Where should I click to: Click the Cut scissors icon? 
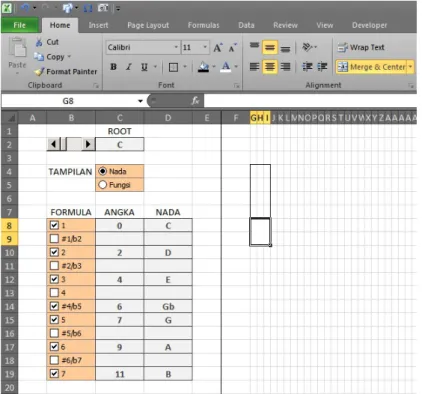pos(39,42)
